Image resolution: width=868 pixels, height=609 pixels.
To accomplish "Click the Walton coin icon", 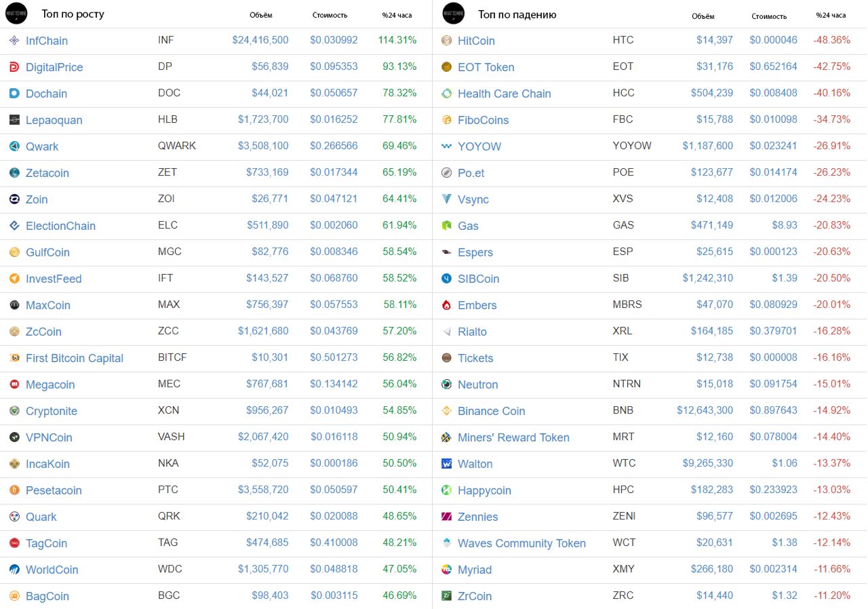I will pyautogui.click(x=446, y=464).
